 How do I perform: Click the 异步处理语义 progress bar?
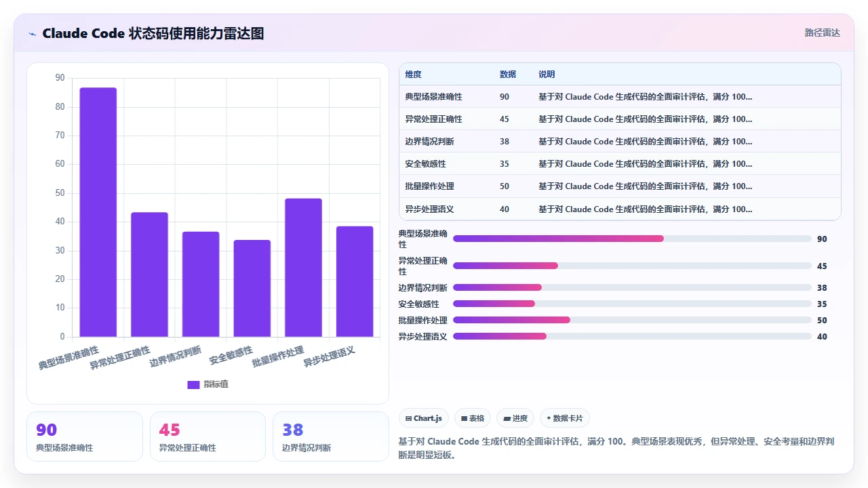coord(632,336)
